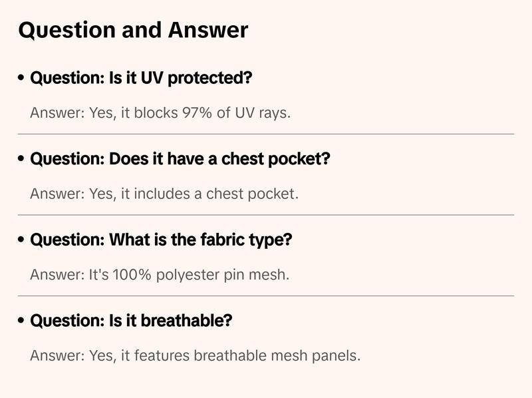Click the divider line under the chest pocket answer
The height and width of the screenshot is (398, 532).
[266, 215]
